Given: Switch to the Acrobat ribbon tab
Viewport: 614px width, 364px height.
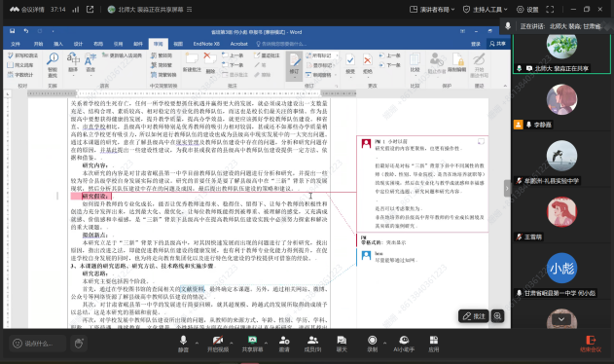Looking at the screenshot, I should (238, 44).
